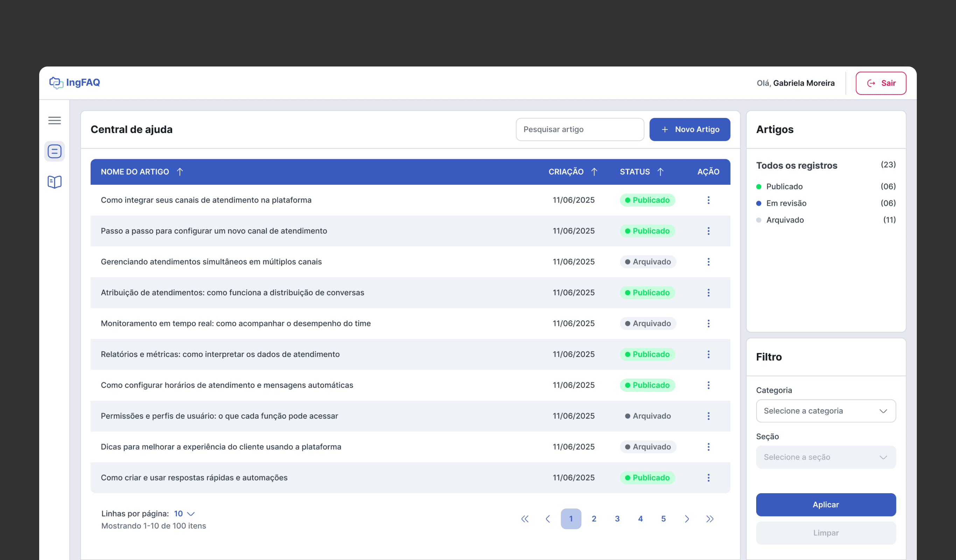Click the Novo Artigo button
The width and height of the screenshot is (956, 560).
tap(689, 129)
